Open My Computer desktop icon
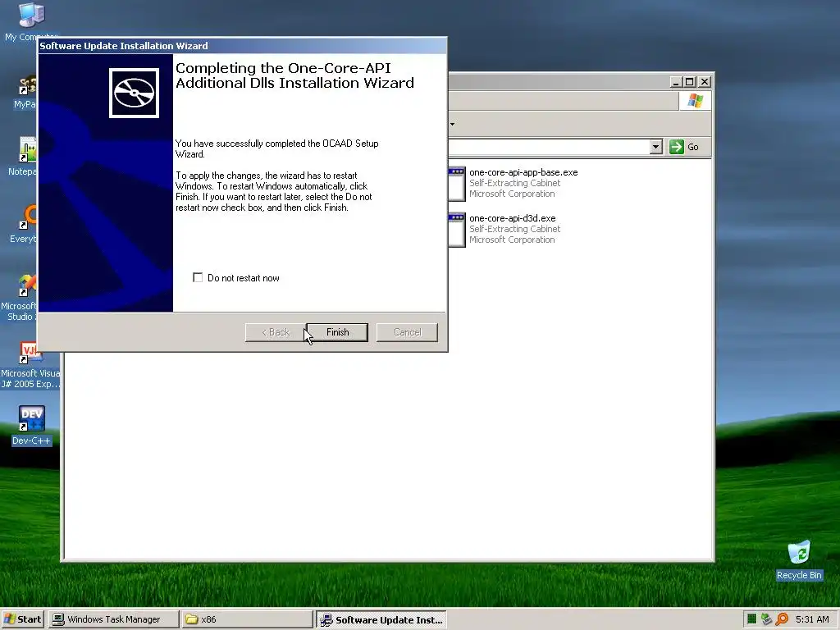This screenshot has width=840, height=630. point(31,22)
